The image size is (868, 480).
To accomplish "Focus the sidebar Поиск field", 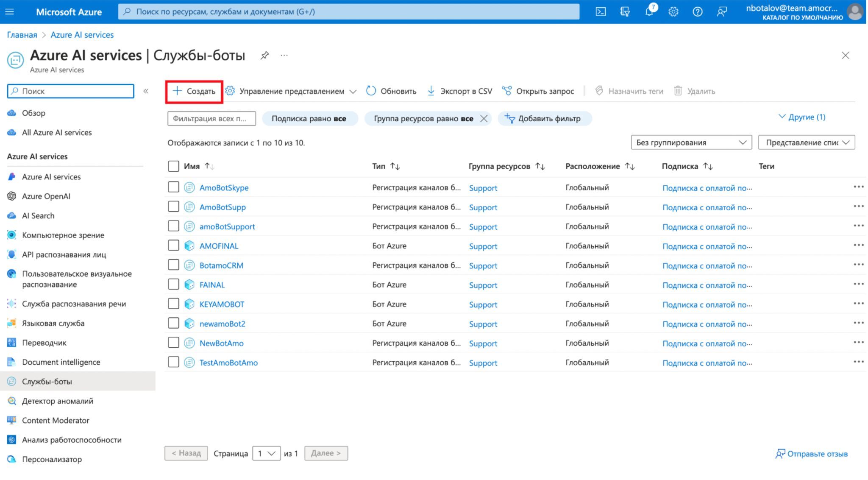I will tap(70, 91).
